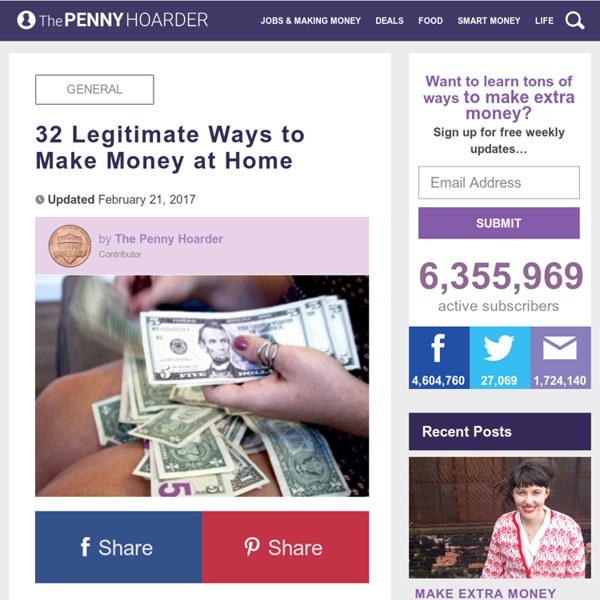Share article on Facebook

tap(118, 547)
